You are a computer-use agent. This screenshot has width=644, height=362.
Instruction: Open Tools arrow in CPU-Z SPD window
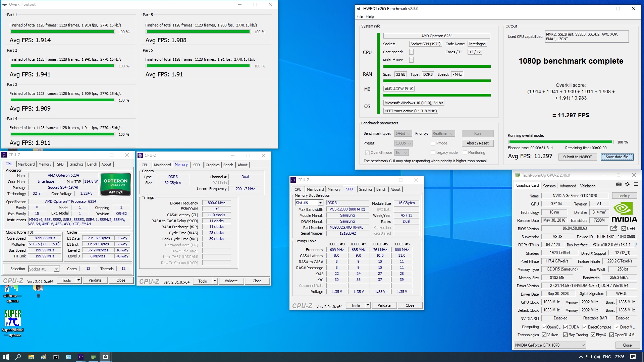[368, 305]
